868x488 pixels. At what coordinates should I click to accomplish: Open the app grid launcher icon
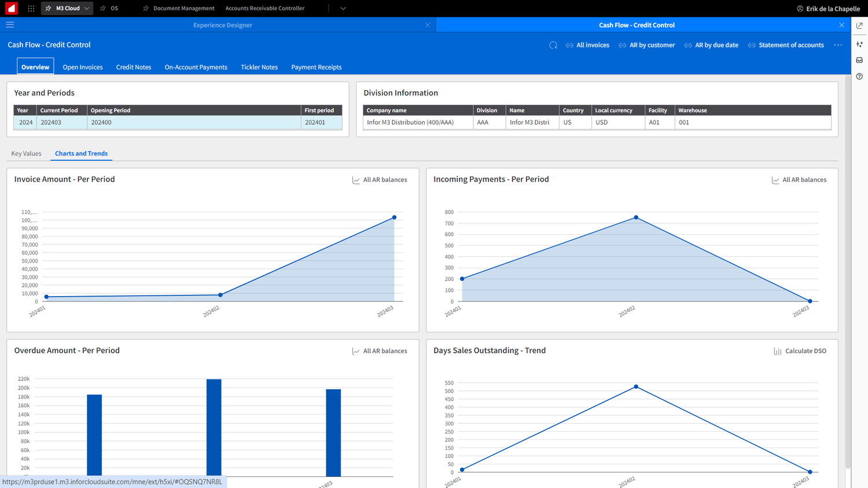pos(31,8)
